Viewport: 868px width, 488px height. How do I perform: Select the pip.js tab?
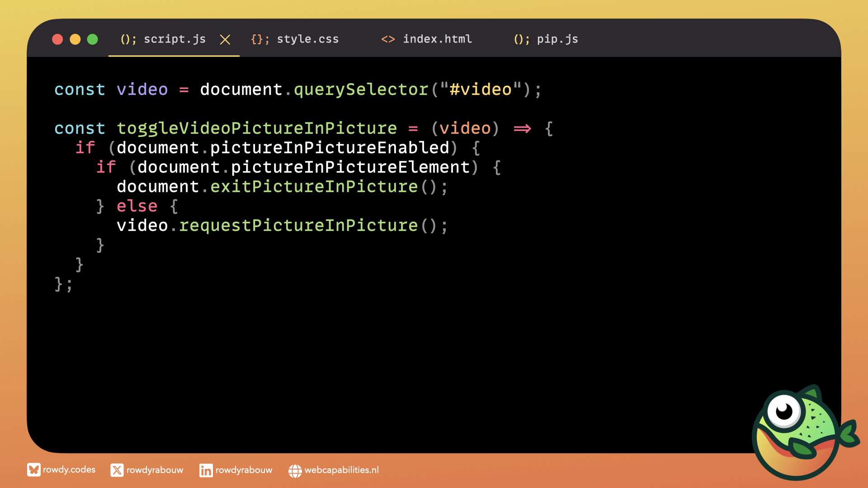pyautogui.click(x=557, y=39)
